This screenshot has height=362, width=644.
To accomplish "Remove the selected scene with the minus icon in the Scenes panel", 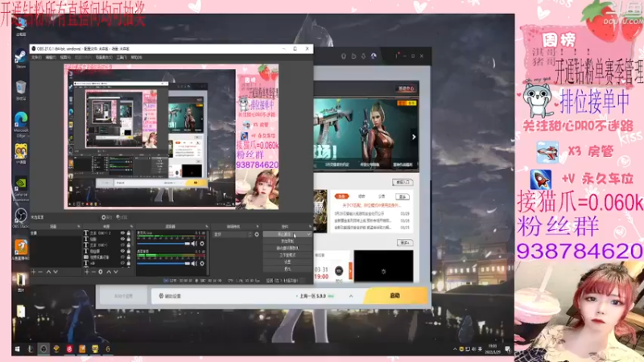I will pos(40,272).
